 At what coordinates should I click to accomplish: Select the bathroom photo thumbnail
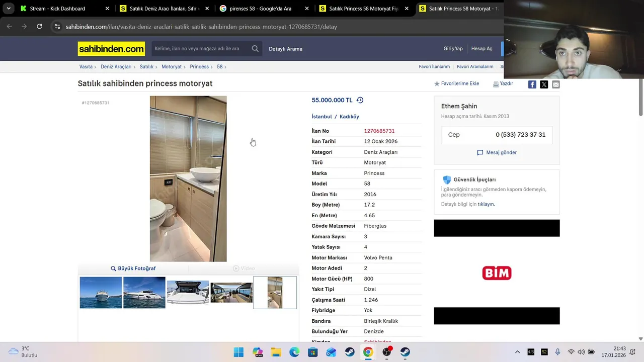click(x=275, y=293)
